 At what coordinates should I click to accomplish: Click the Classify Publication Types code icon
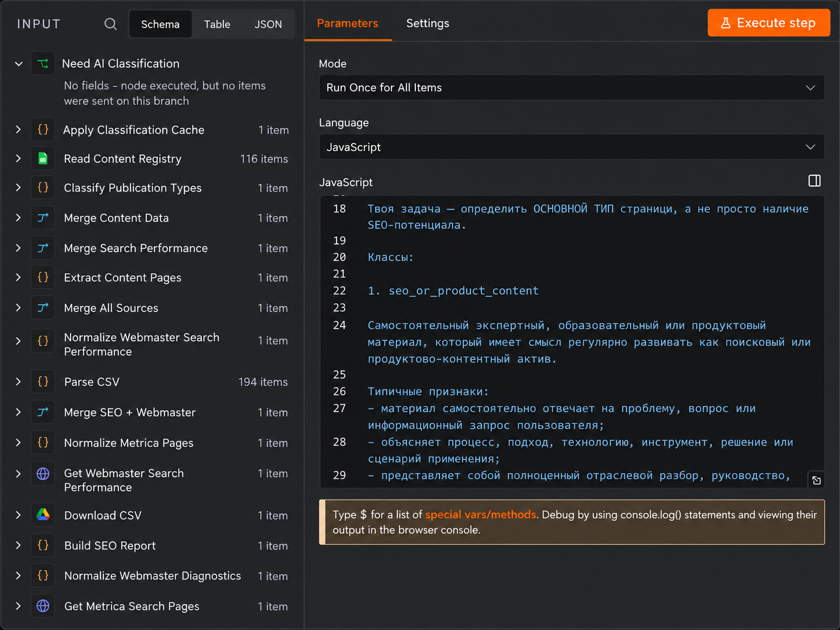(x=43, y=187)
